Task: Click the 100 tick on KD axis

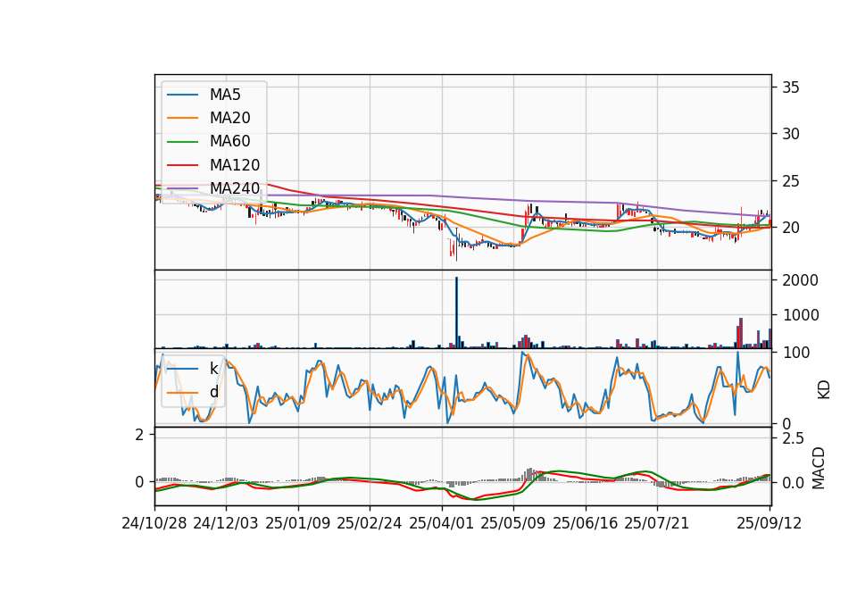Action: [x=795, y=353]
